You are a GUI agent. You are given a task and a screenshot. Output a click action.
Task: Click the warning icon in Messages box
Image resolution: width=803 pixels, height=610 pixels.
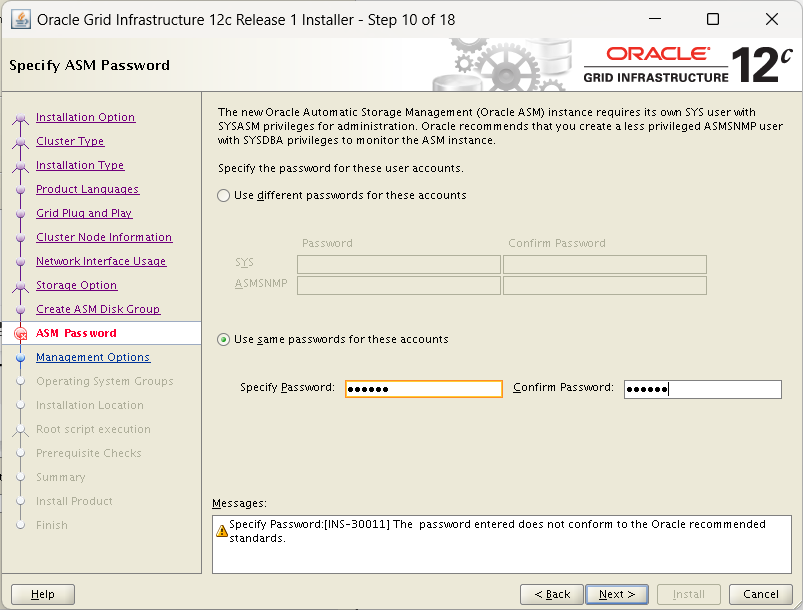click(222, 531)
